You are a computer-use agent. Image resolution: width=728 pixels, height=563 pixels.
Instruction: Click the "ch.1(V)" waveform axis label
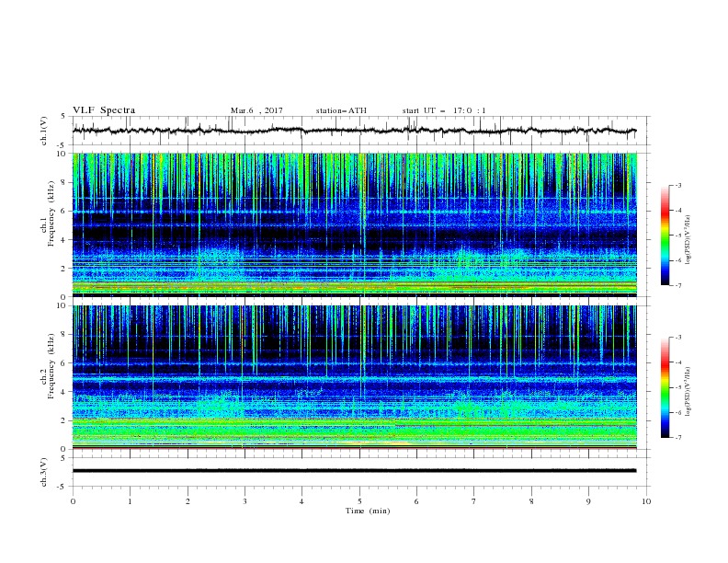[44, 131]
